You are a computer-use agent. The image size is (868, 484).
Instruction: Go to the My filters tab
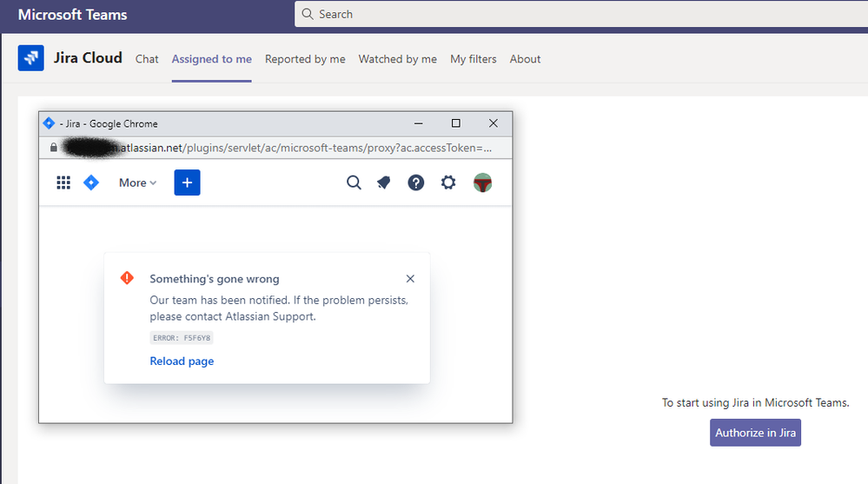tap(474, 59)
